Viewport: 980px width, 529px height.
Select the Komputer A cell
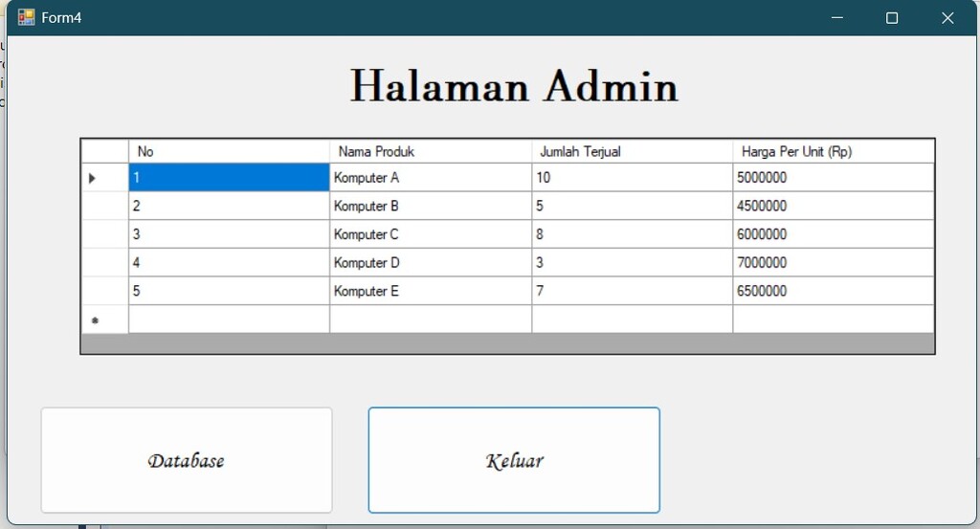point(430,178)
